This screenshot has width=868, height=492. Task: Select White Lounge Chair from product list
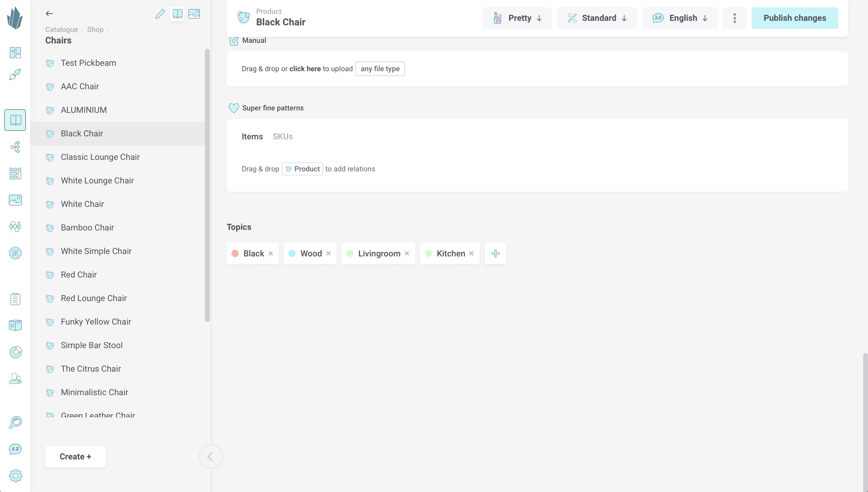pyautogui.click(x=97, y=180)
